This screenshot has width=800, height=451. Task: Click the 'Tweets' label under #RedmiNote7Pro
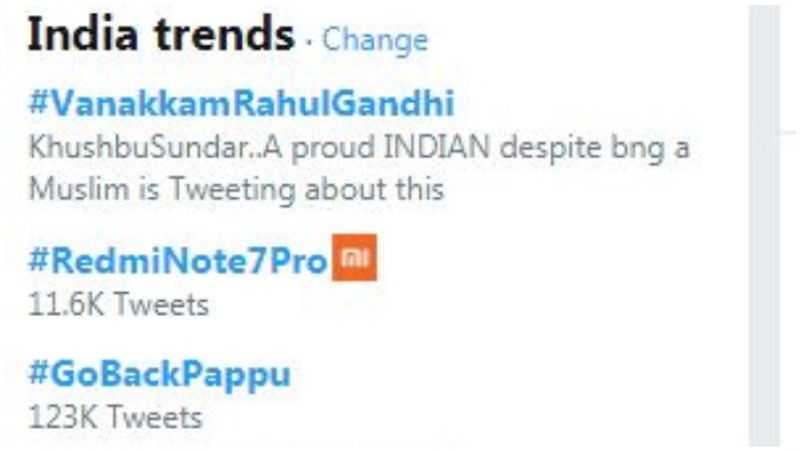(160, 303)
